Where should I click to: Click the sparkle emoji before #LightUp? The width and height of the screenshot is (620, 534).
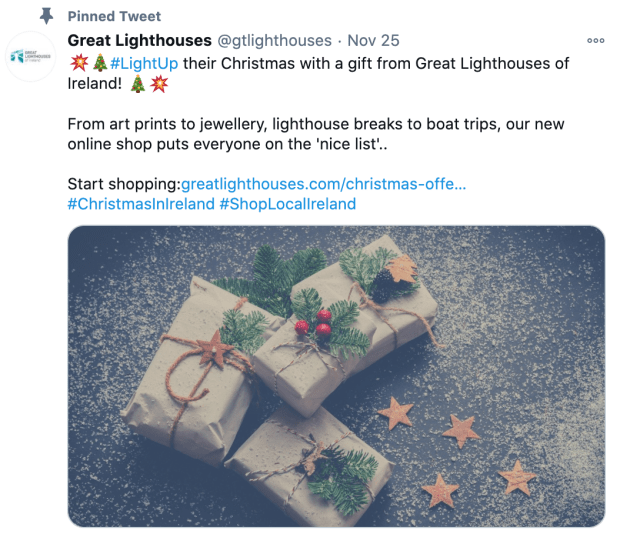[x=79, y=63]
